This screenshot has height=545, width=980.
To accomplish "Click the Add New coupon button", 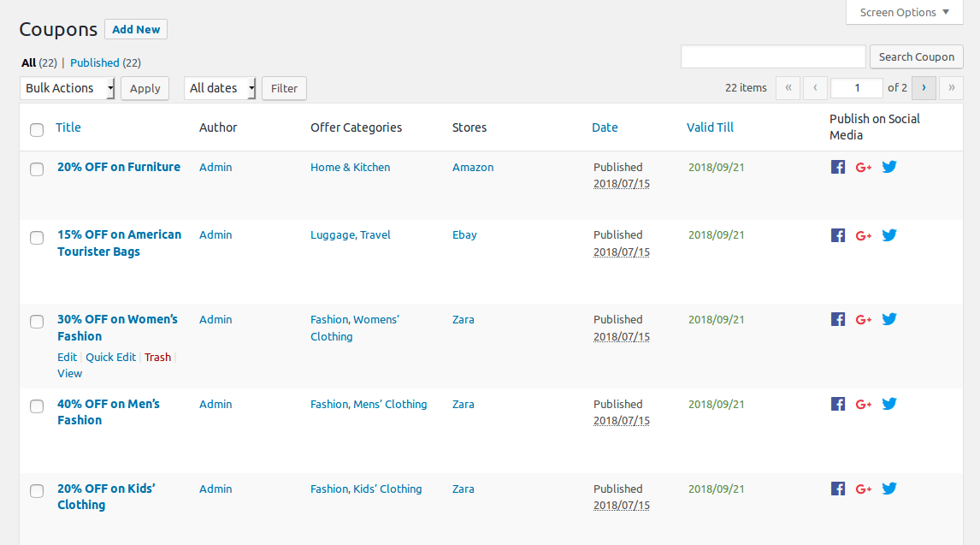I will point(136,29).
